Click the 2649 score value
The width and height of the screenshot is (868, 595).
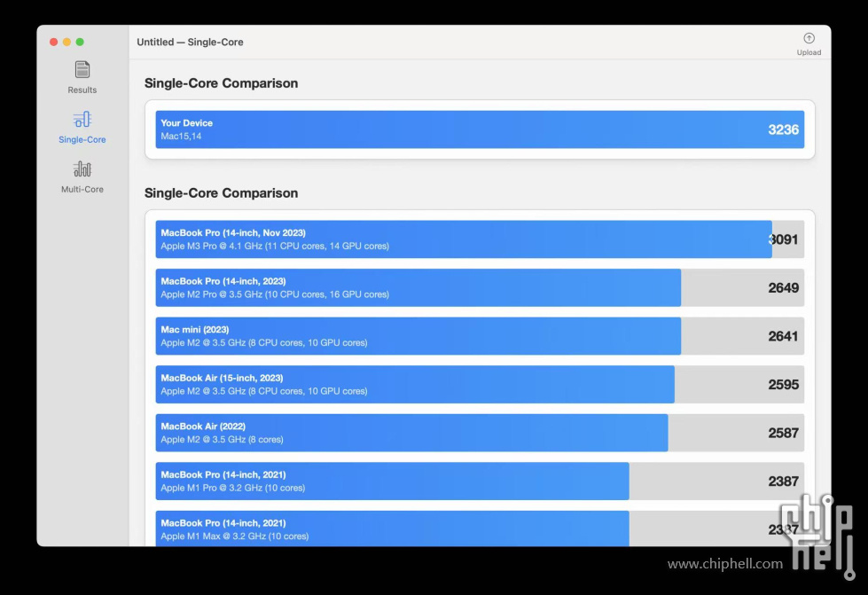(x=783, y=288)
